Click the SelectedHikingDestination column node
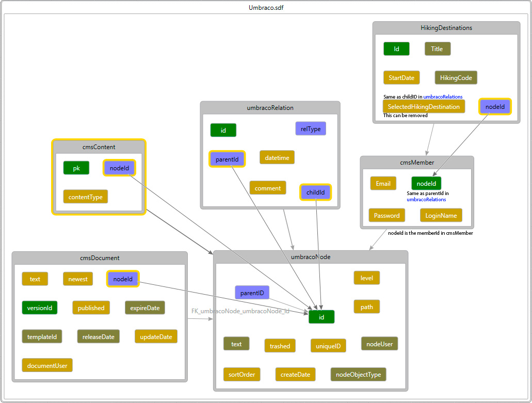The image size is (532, 403). pos(424,106)
